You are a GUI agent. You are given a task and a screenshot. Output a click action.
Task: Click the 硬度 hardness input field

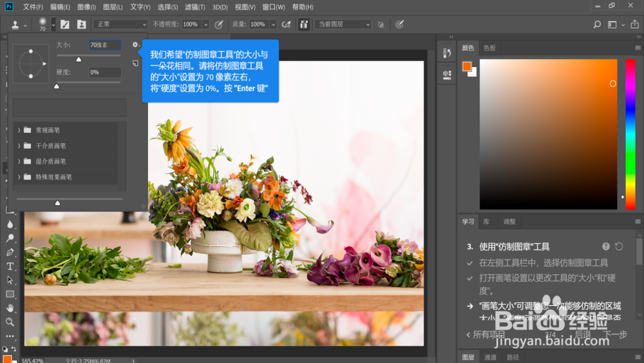click(x=105, y=72)
